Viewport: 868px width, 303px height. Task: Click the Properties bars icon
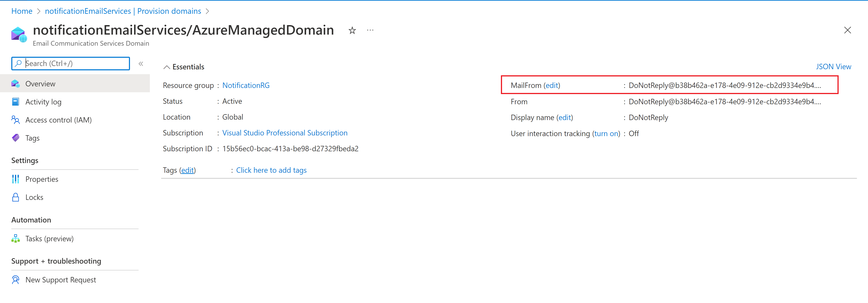coord(16,179)
